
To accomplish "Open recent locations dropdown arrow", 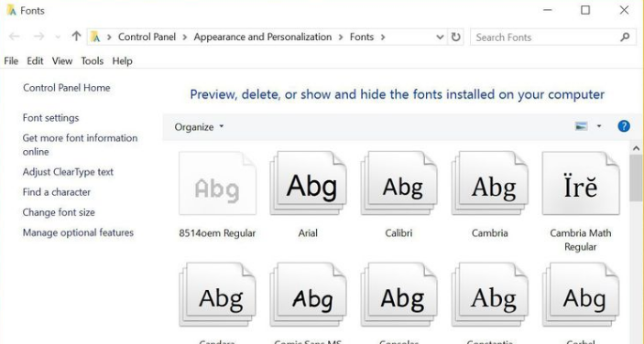I will 58,37.
